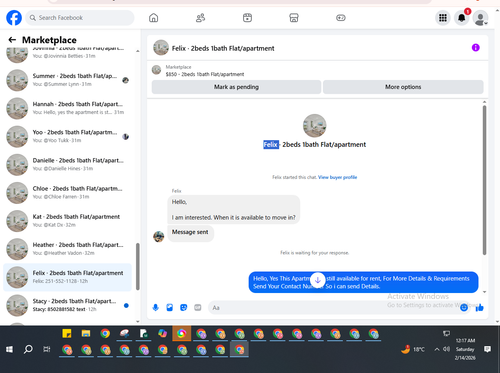This screenshot has height=373, width=500.
Task: Click the seen avatar beside Yoo conversation
Action: point(125,137)
